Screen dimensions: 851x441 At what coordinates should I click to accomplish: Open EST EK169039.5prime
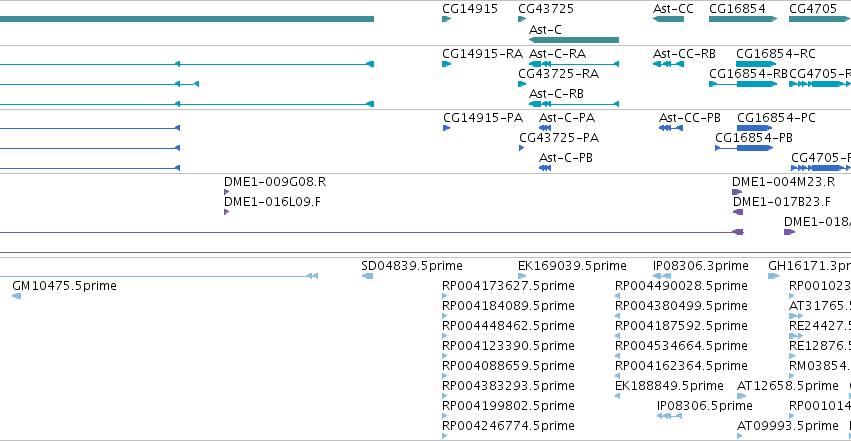tap(522, 276)
